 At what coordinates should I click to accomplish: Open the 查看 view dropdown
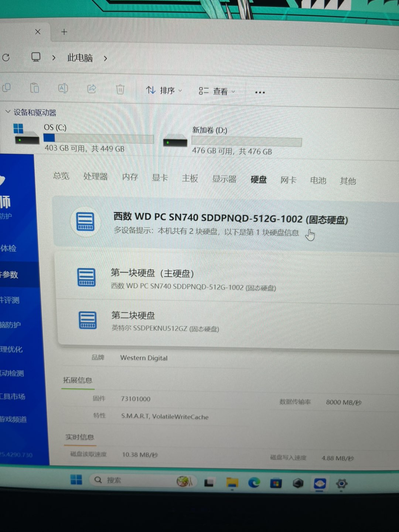click(x=217, y=91)
